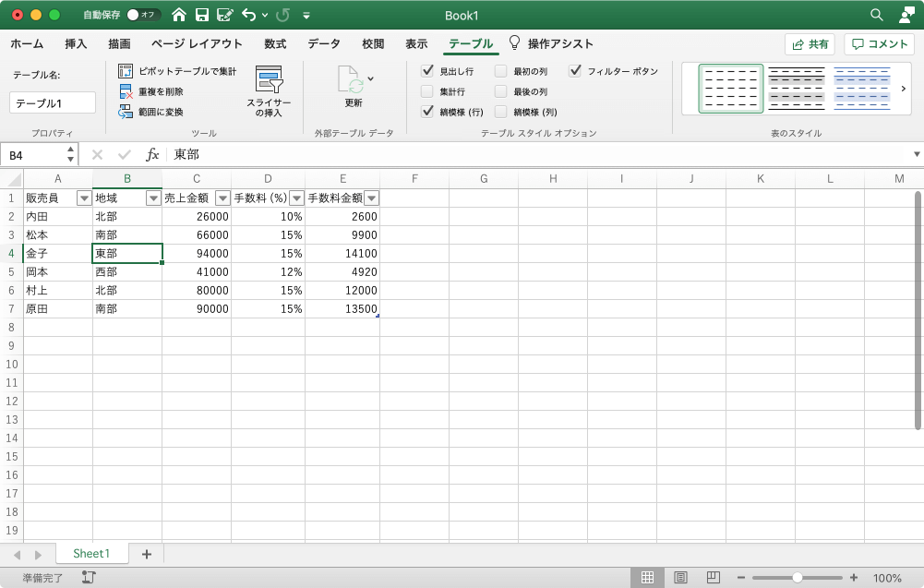This screenshot has width=924, height=588.
Task: Select the plain white table style
Action: point(731,89)
